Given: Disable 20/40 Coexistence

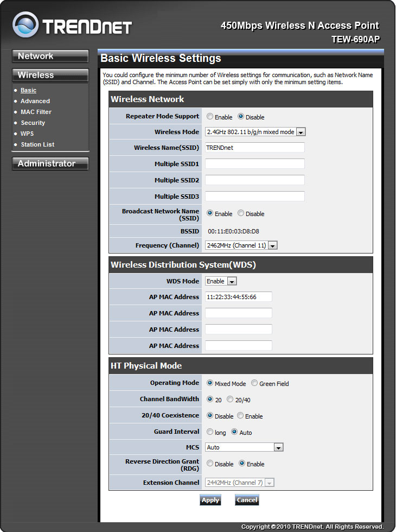Looking at the screenshot, I should 210,416.
